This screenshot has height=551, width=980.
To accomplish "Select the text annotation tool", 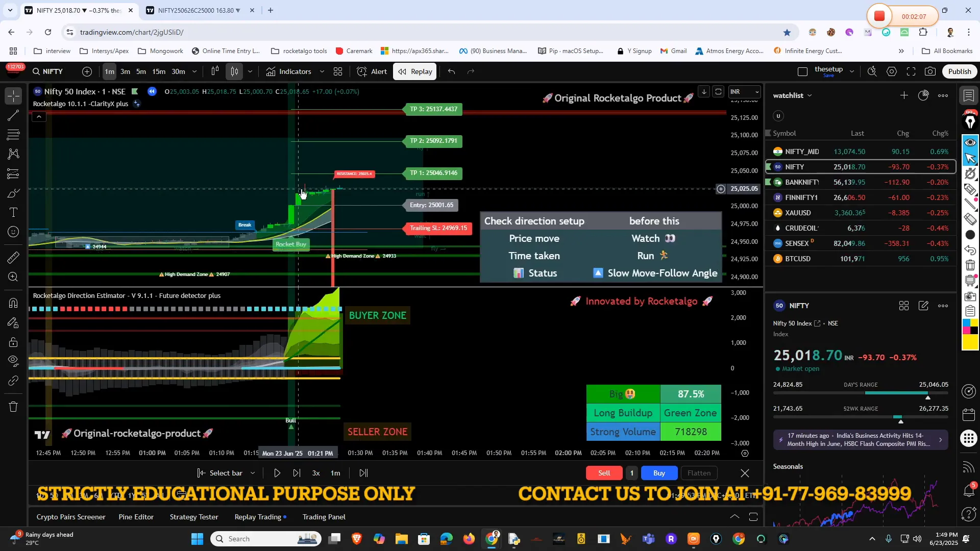I will [x=13, y=212].
